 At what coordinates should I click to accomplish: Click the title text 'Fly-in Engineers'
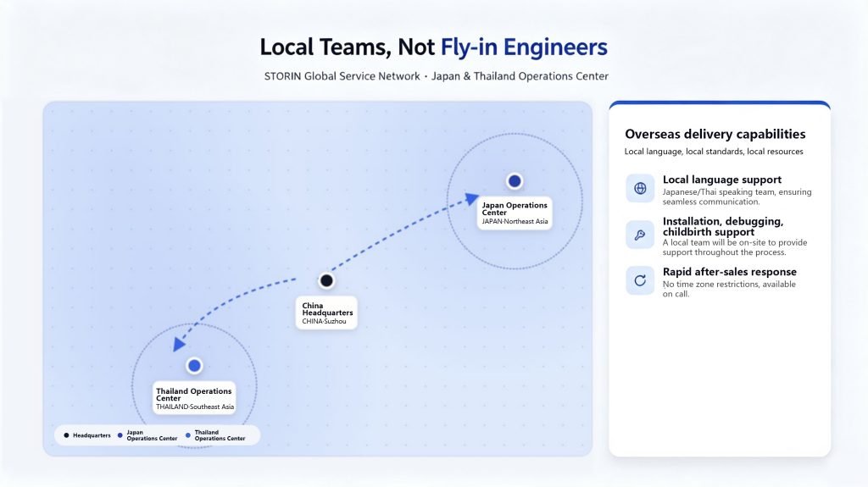(524, 47)
